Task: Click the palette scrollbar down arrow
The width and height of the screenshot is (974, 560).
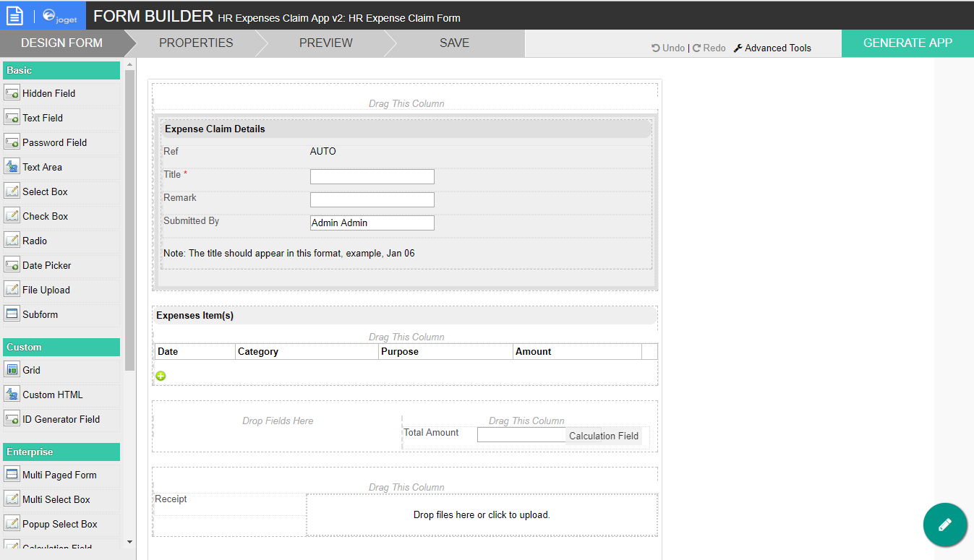Action: (x=130, y=541)
